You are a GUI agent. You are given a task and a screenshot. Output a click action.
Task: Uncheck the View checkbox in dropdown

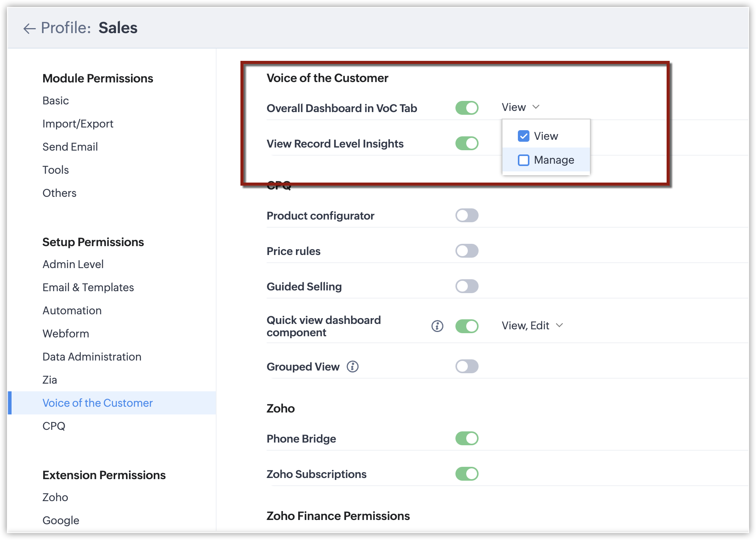(523, 136)
